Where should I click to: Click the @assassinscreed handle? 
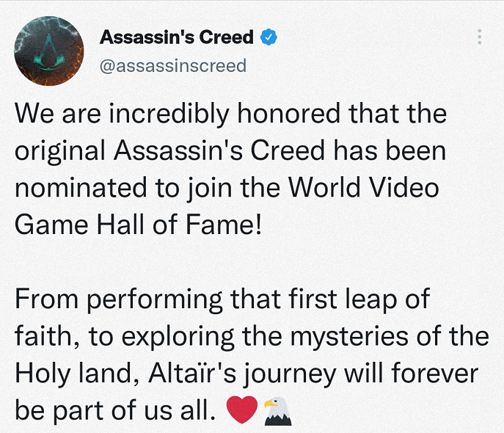coord(172,65)
